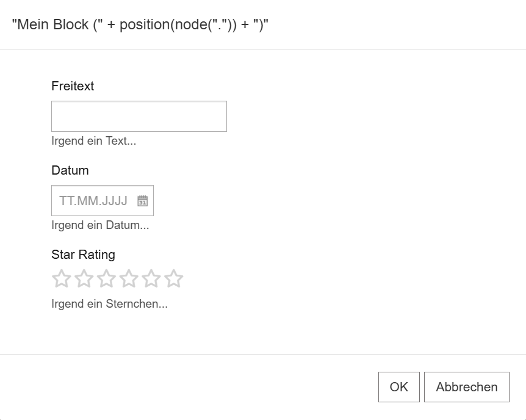Click the 'Irgend ein Datum...' hint
526x420 pixels.
(100, 225)
